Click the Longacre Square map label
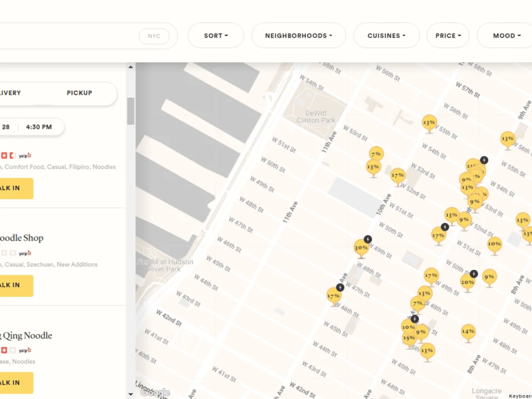 click(x=487, y=393)
